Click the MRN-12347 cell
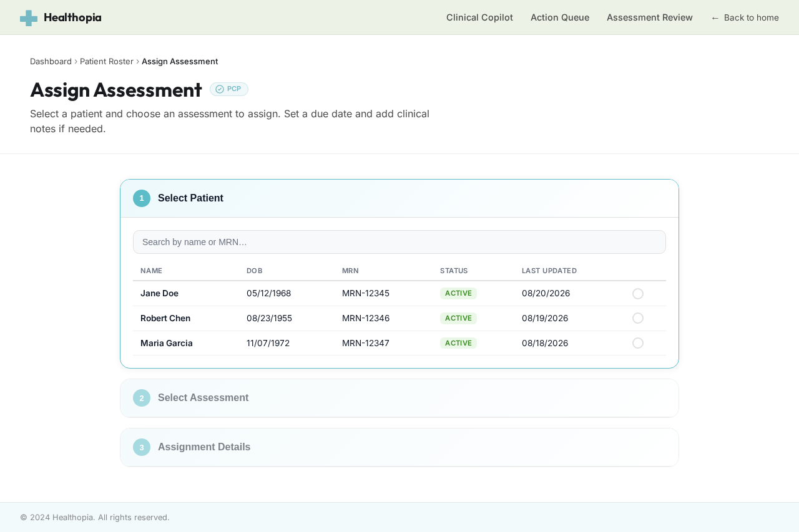 pos(366,343)
